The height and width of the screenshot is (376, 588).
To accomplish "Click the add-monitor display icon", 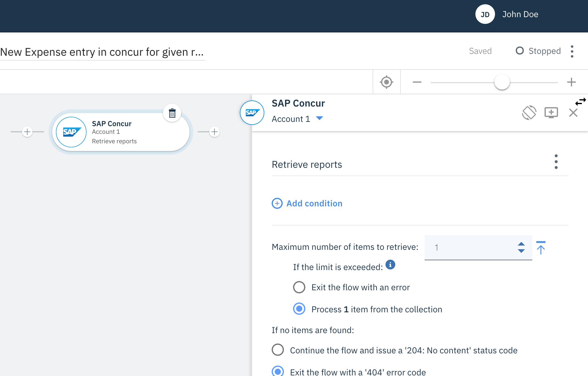I will point(551,113).
